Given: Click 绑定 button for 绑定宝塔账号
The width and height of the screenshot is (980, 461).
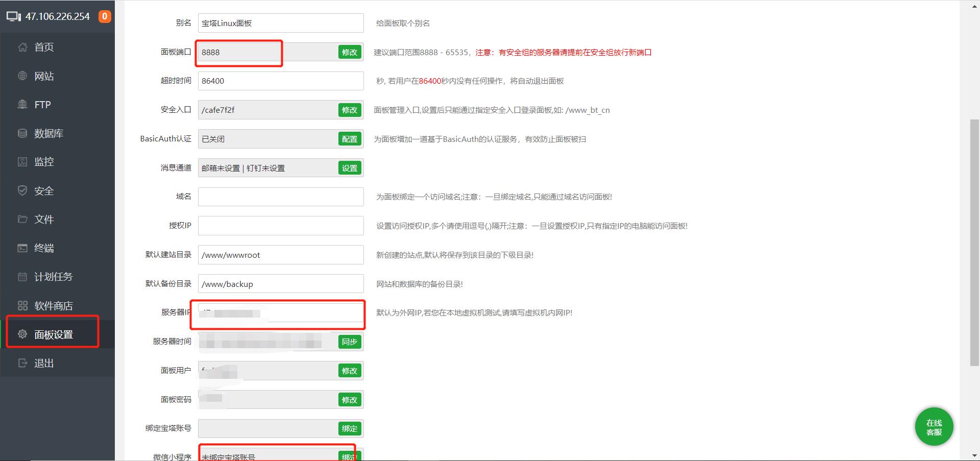Looking at the screenshot, I should (350, 429).
